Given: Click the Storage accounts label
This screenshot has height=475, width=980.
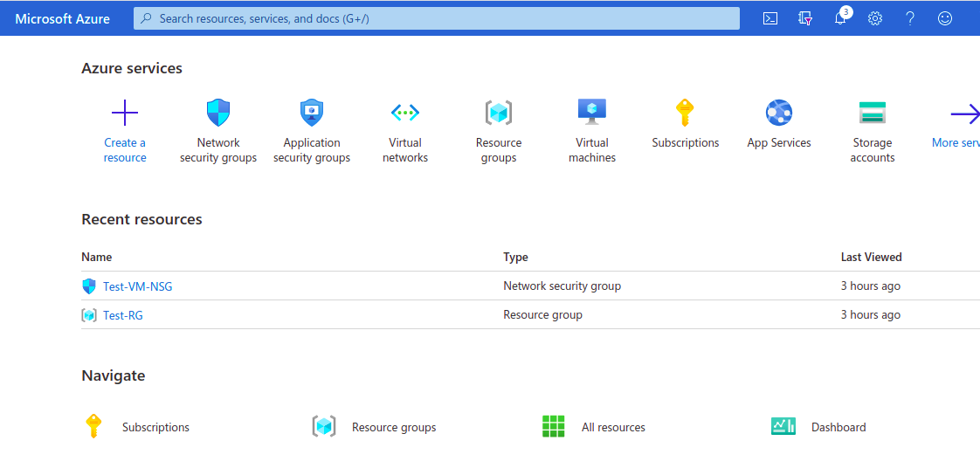Looking at the screenshot, I should (x=873, y=150).
